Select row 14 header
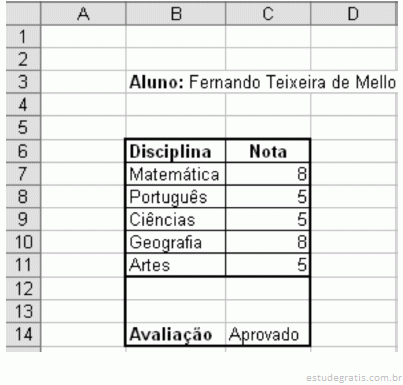This screenshot has width=403, height=385. (23, 334)
